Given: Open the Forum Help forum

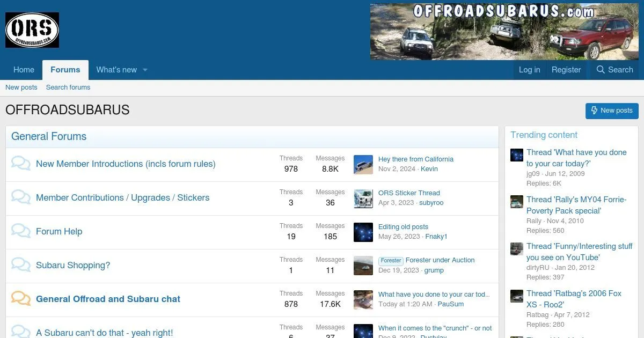Looking at the screenshot, I should [59, 231].
